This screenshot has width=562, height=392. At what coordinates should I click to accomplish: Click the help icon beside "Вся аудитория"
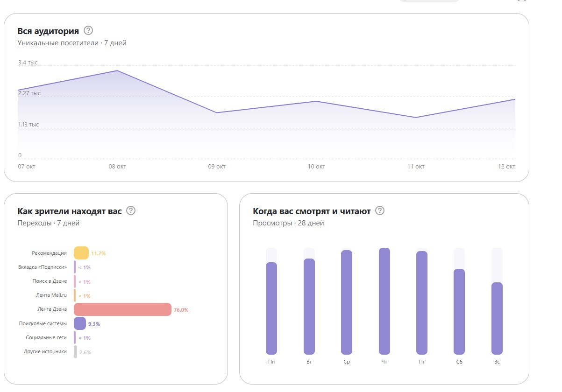coord(88,31)
